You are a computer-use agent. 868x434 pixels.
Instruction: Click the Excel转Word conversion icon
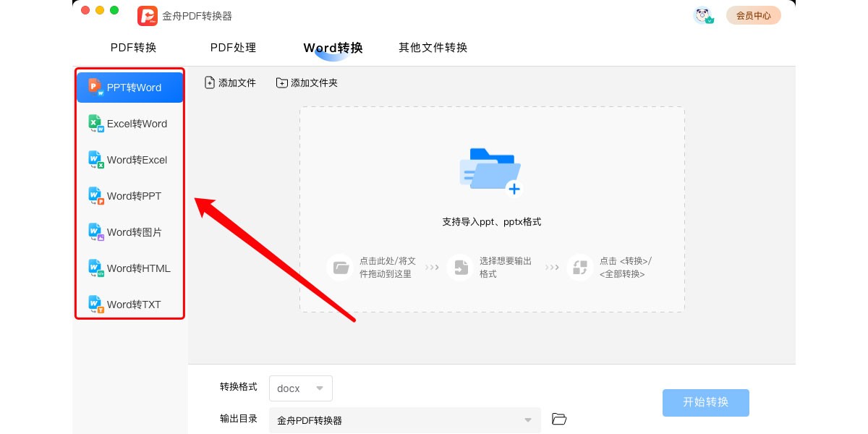[96, 124]
